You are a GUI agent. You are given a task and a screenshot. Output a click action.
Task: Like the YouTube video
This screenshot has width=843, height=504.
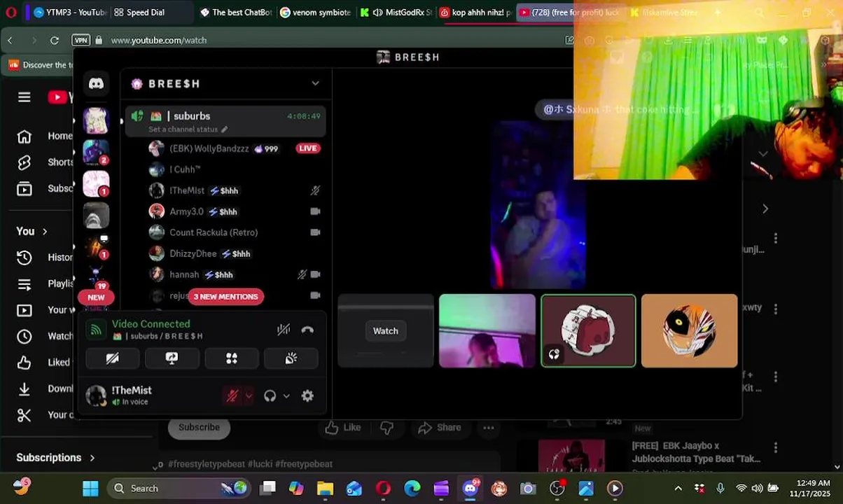click(x=342, y=427)
